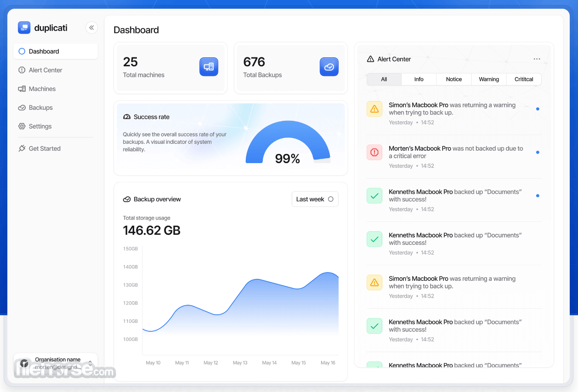Screen dimensions: 578x392
Task: Open Alert Center in the sidebar
Action: point(56,70)
